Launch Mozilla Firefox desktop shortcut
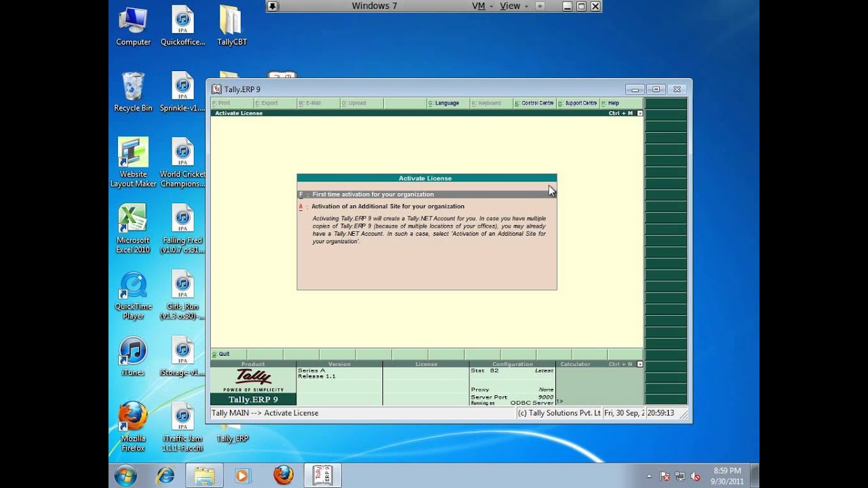Image resolution: width=868 pixels, height=488 pixels. [133, 427]
